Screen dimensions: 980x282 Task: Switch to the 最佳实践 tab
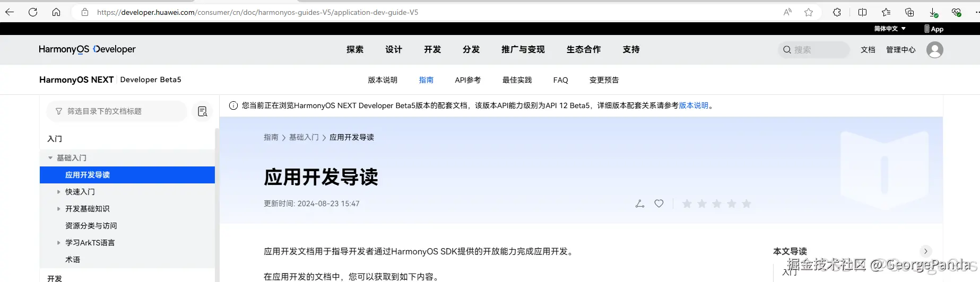coord(517,80)
